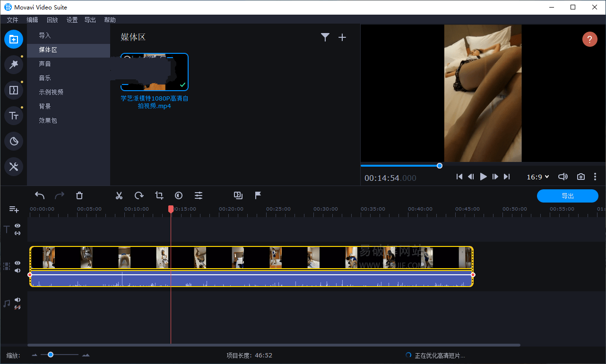This screenshot has height=364, width=606.
Task: Zoom in timeline with large mountain icon
Action: 86,355
